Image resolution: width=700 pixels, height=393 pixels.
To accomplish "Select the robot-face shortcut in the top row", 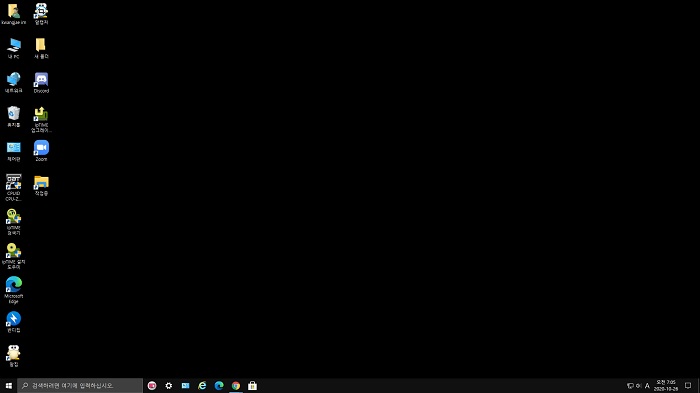I will pos(41,14).
